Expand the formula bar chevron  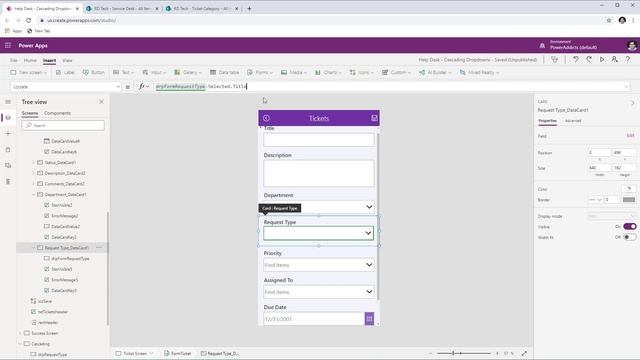coord(626,87)
